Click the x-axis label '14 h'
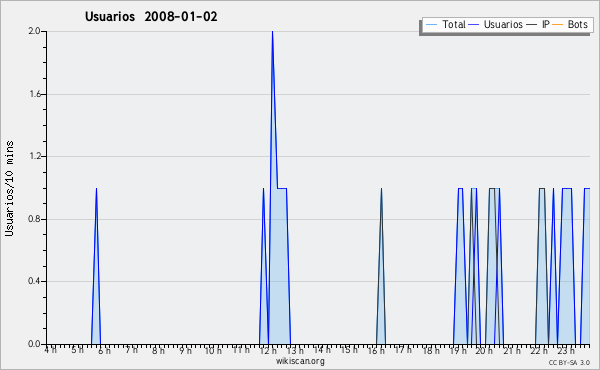This screenshot has width=600, height=370. [322, 350]
